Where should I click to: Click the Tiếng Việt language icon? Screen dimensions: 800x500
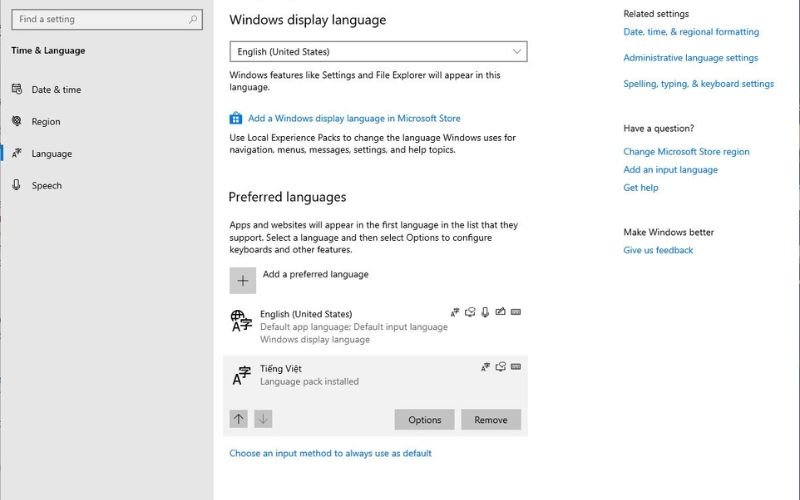(x=241, y=376)
